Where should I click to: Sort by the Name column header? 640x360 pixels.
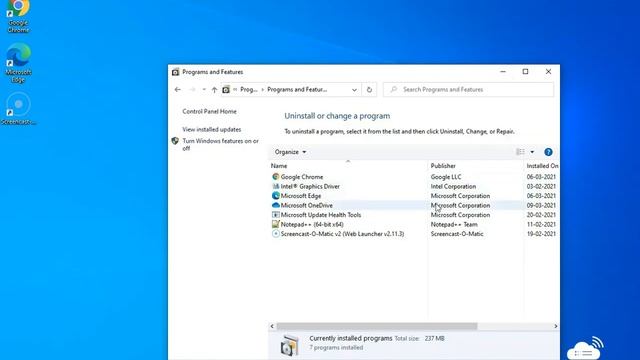point(279,166)
